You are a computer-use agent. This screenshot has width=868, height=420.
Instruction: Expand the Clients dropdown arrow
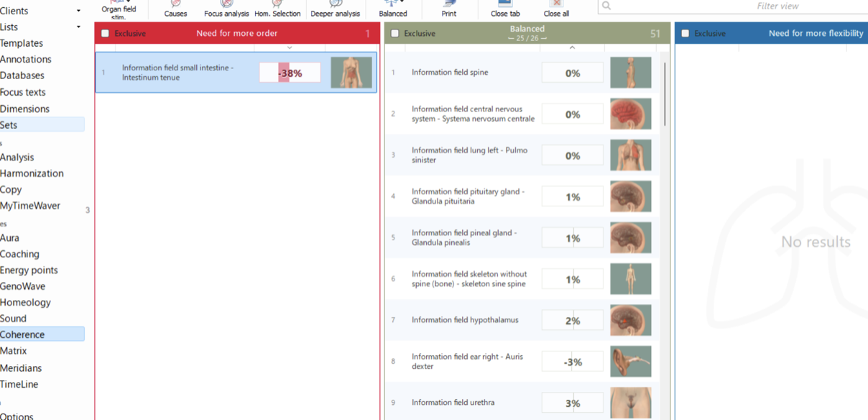point(78,12)
